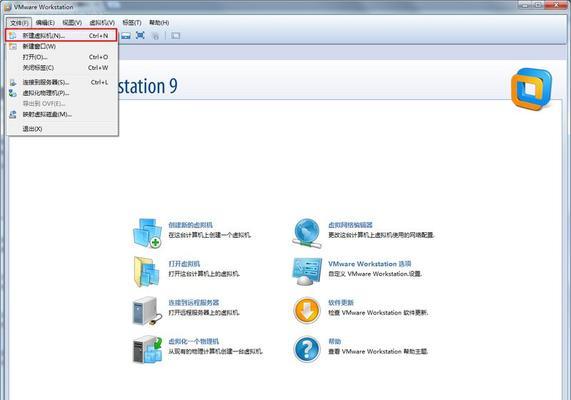Click the blue question mark help icon

307,349
